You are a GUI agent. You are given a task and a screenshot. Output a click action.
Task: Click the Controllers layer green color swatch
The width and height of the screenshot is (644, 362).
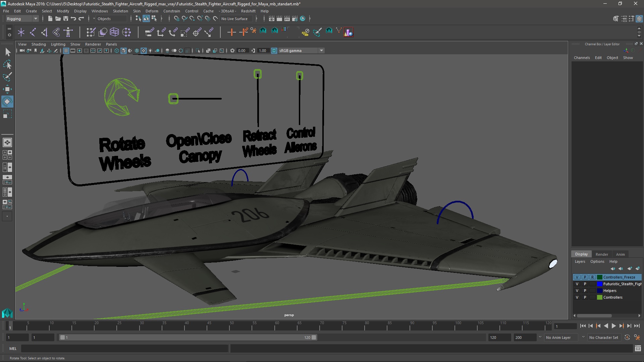[x=600, y=297]
